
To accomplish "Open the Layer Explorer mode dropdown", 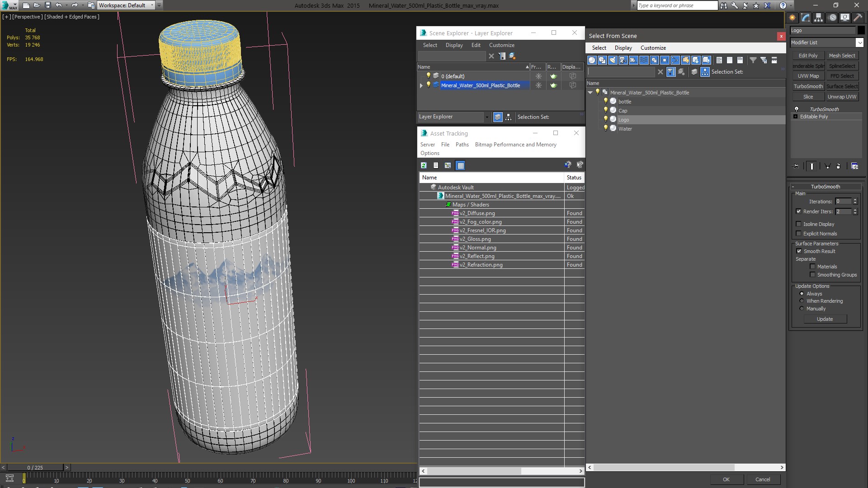I will pyautogui.click(x=487, y=117).
